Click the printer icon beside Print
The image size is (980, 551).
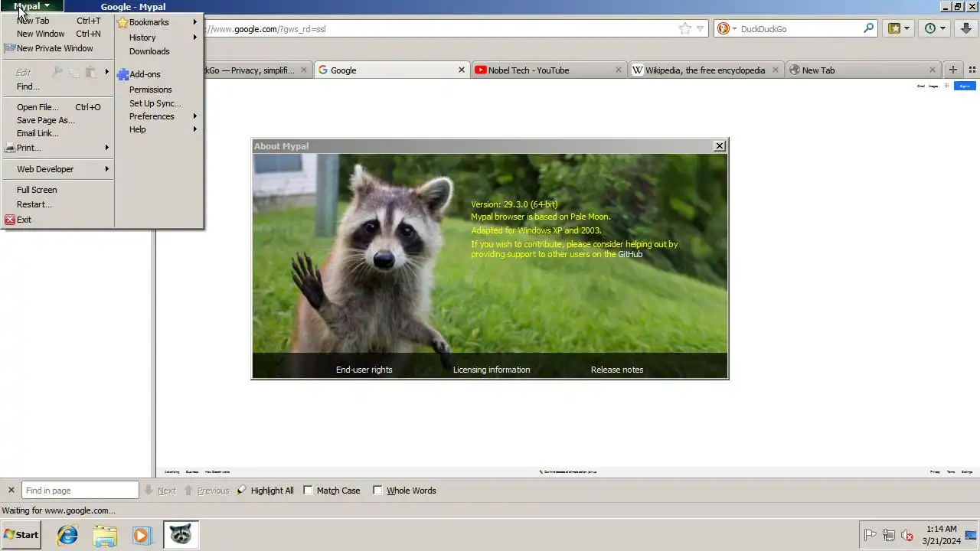[x=9, y=148]
